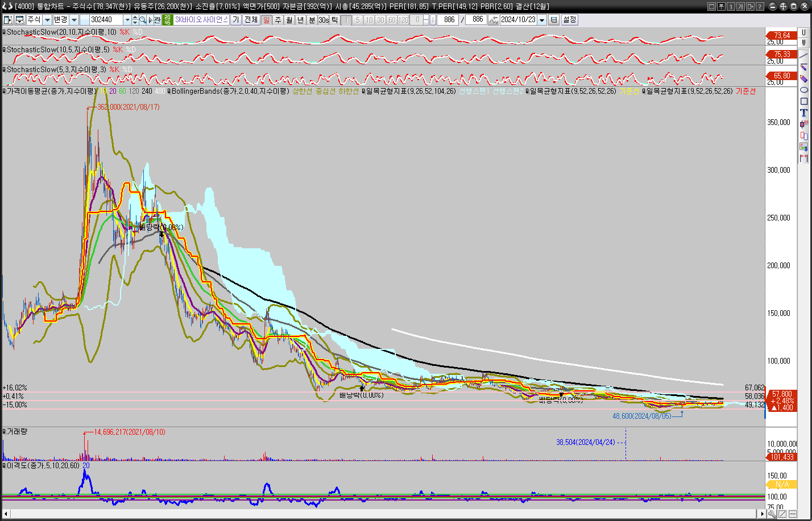Screen dimensions: 812x521
Task: Select the thick marker pen tool
Action: pyautogui.click(x=803, y=78)
